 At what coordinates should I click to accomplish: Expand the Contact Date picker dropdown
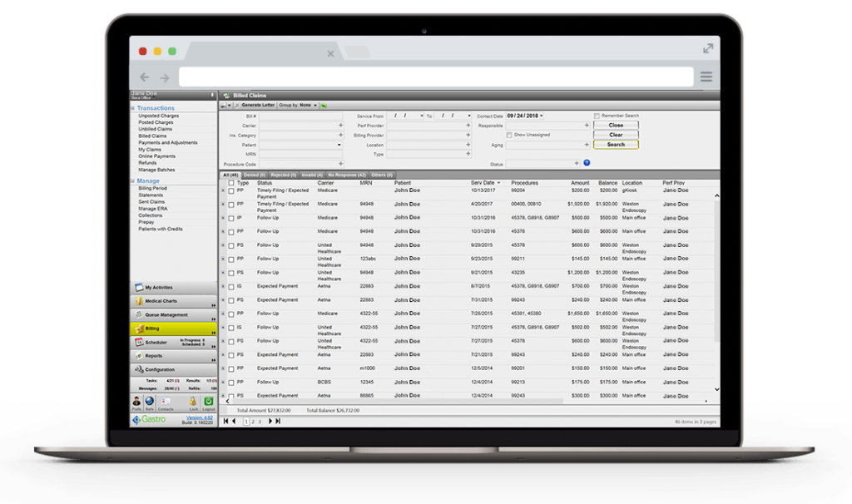click(540, 116)
